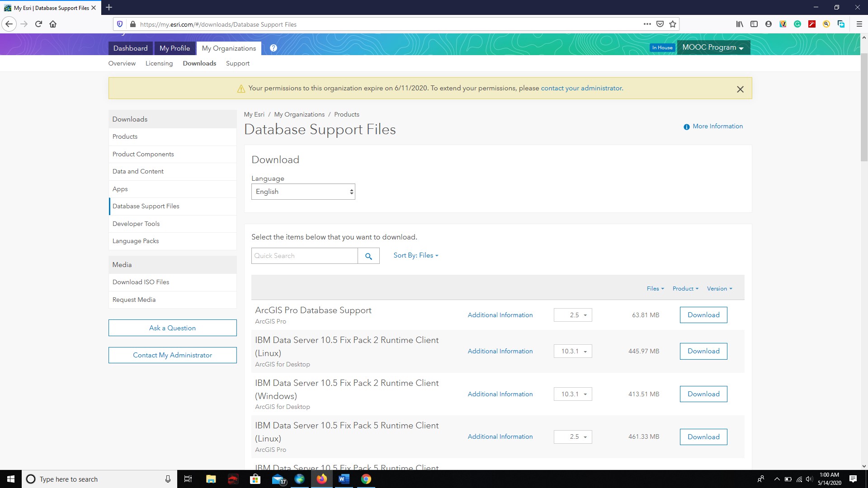Viewport: 868px width, 488px height.
Task: Open the Language selector set to English
Action: pyautogui.click(x=303, y=192)
